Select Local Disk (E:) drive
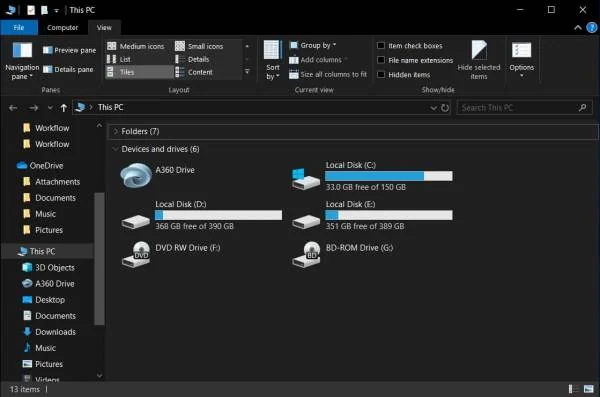The height and width of the screenshot is (397, 600). coord(372,216)
